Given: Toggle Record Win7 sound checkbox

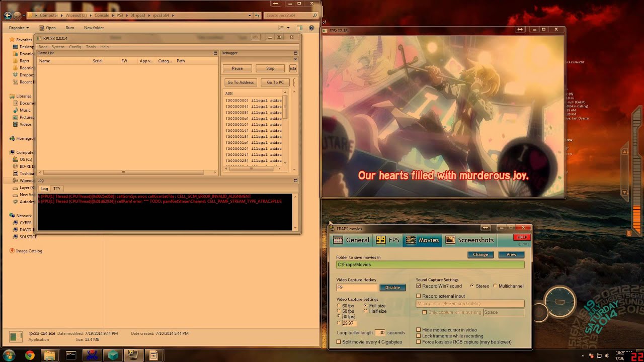Looking at the screenshot, I should pyautogui.click(x=419, y=286).
